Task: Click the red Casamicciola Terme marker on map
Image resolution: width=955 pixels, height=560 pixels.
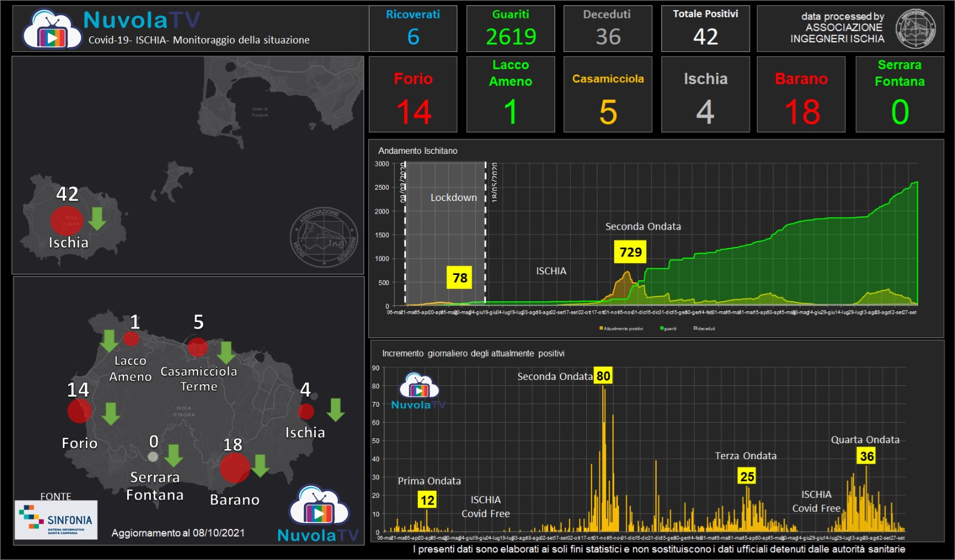Action: click(x=198, y=346)
